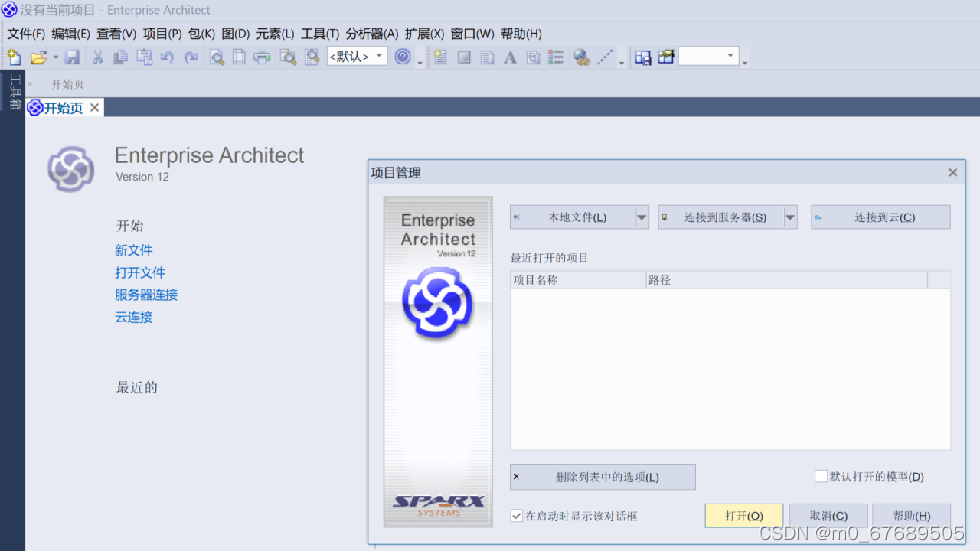Click the round blue Help icon
Screen dimensions: 980x552
click(x=403, y=57)
